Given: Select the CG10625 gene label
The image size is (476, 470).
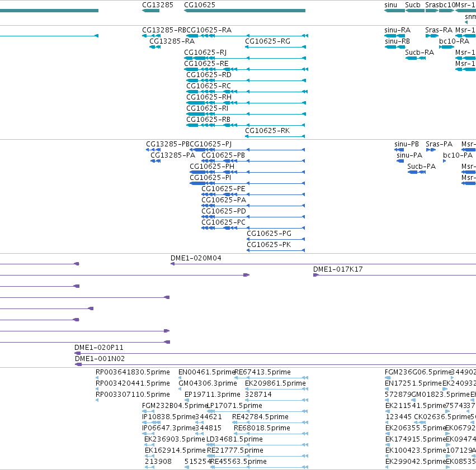Looking at the screenshot, I should pyautogui.click(x=200, y=5).
